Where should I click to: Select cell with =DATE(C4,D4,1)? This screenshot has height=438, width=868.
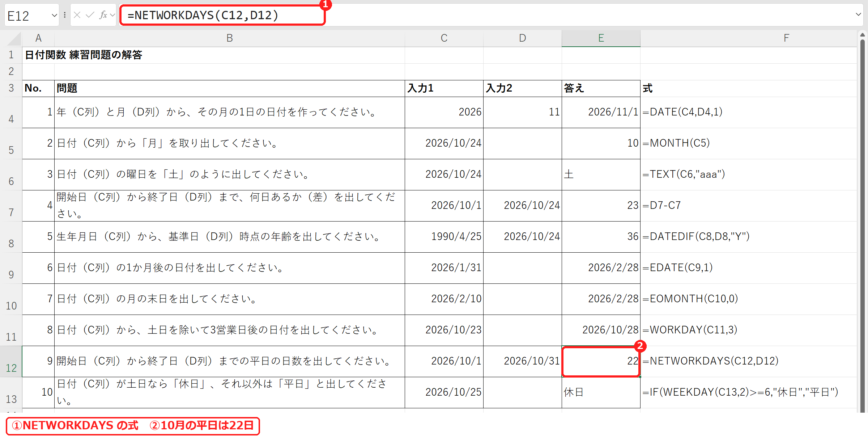pos(749,112)
